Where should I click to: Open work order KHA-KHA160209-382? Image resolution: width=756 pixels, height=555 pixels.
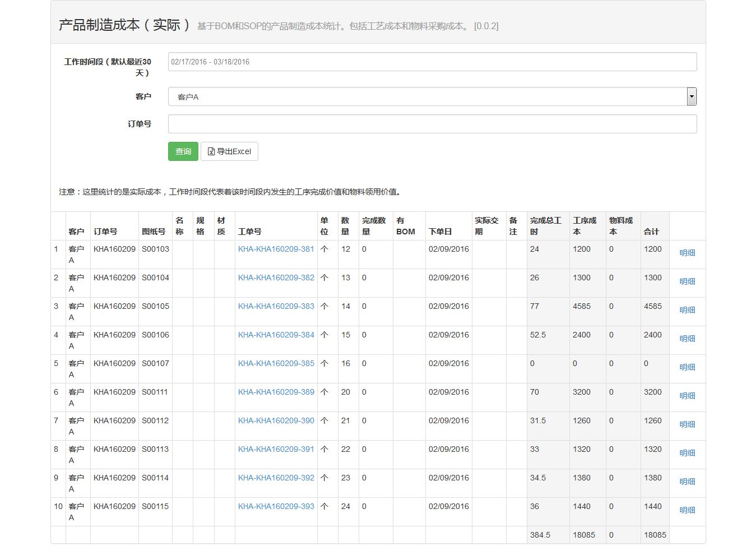[276, 277]
